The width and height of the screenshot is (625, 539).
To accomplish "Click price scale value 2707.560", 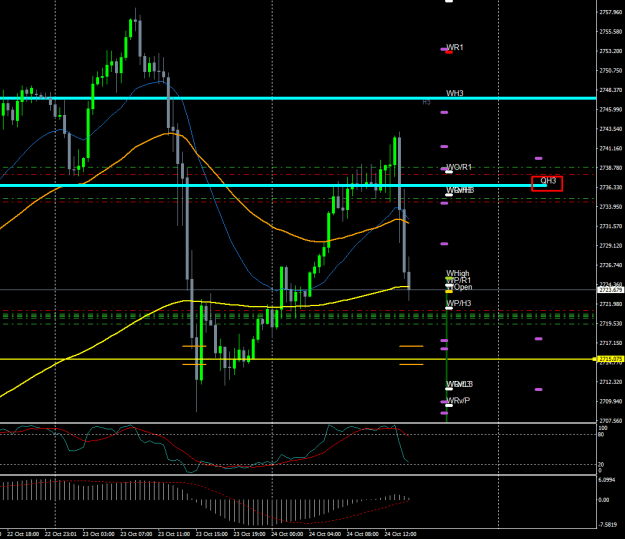I will (x=611, y=421).
